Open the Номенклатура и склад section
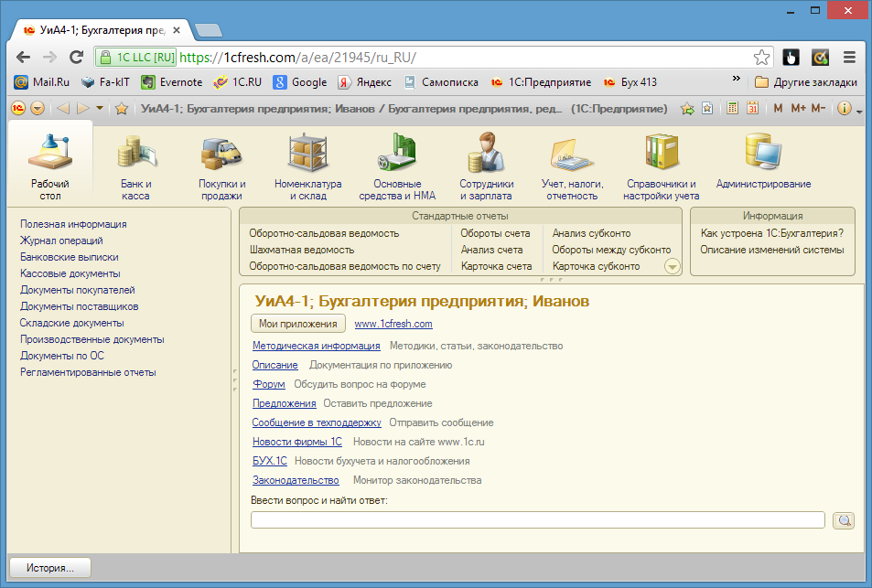The height and width of the screenshot is (588, 872). [x=307, y=166]
